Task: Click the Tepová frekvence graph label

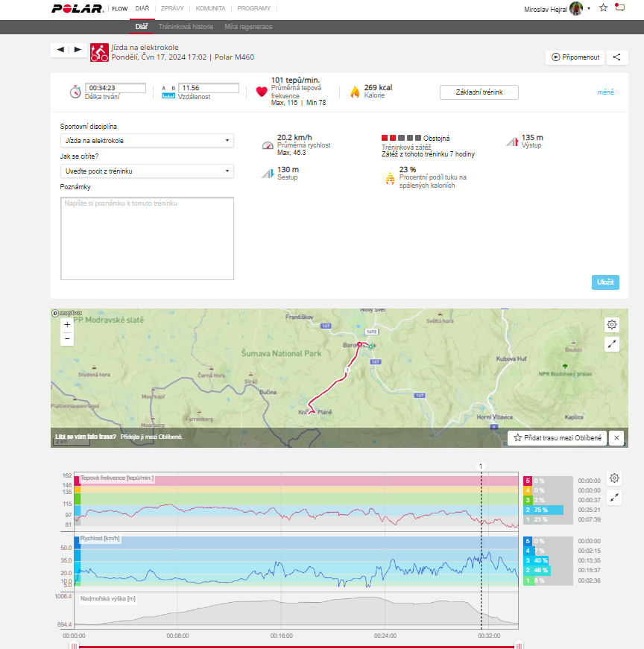Action: [x=117, y=478]
